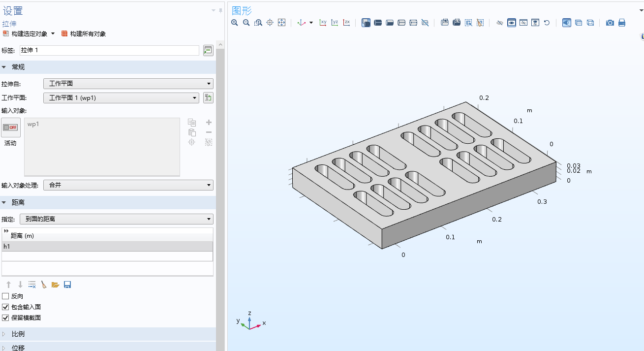The width and height of the screenshot is (644, 351).
Task: Open the 输入对象处理 dropdown
Action: click(x=128, y=185)
